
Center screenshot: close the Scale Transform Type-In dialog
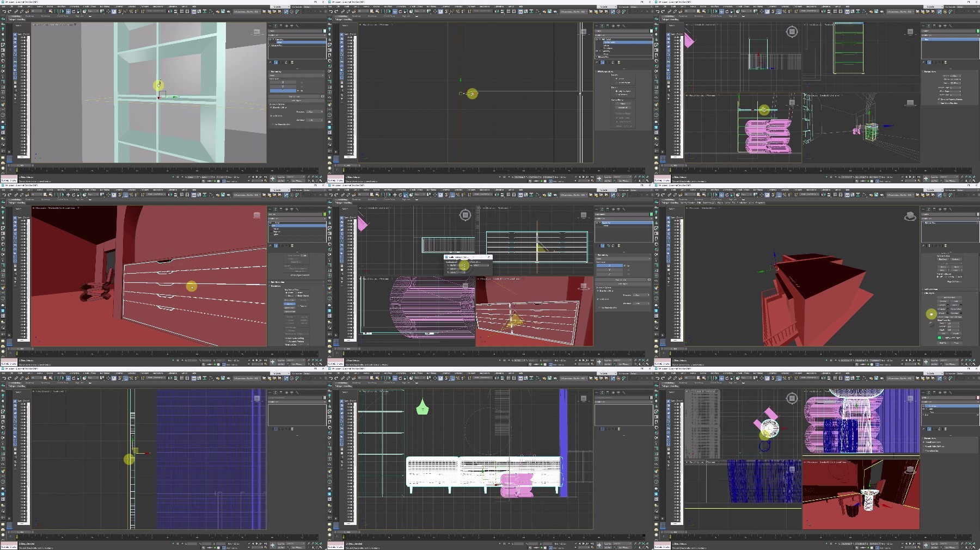click(x=488, y=257)
